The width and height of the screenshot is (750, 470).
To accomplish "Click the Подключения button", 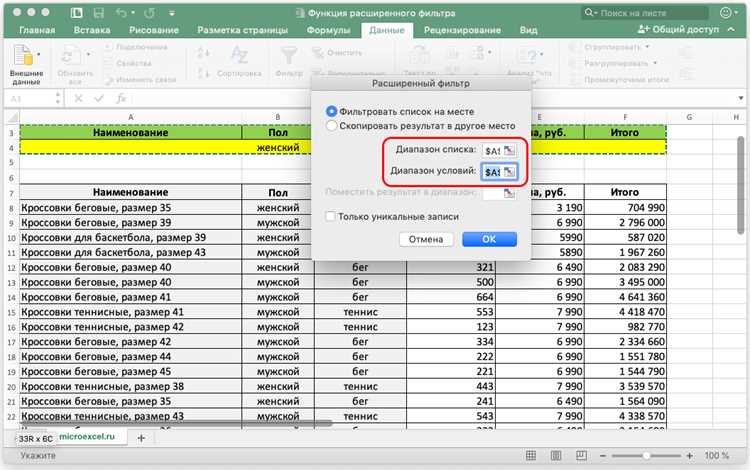I will point(136,47).
